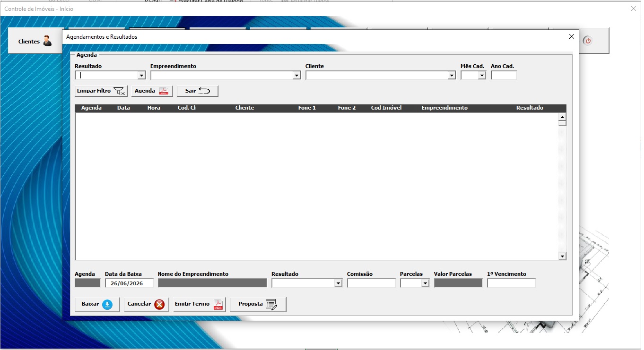Viewport: 644px width, 350px height.
Task: Click into the Comissão field
Action: pos(372,283)
